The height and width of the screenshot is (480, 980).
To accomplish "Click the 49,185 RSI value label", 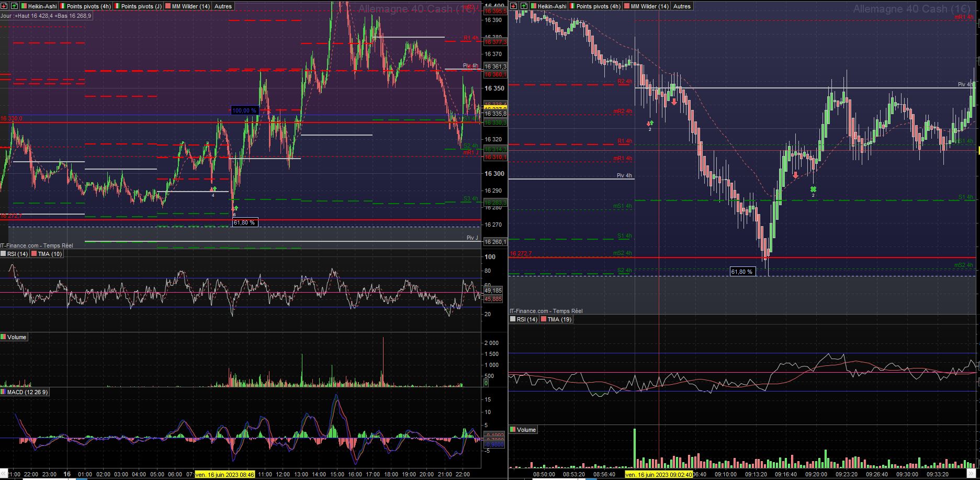I will pyautogui.click(x=493, y=291).
